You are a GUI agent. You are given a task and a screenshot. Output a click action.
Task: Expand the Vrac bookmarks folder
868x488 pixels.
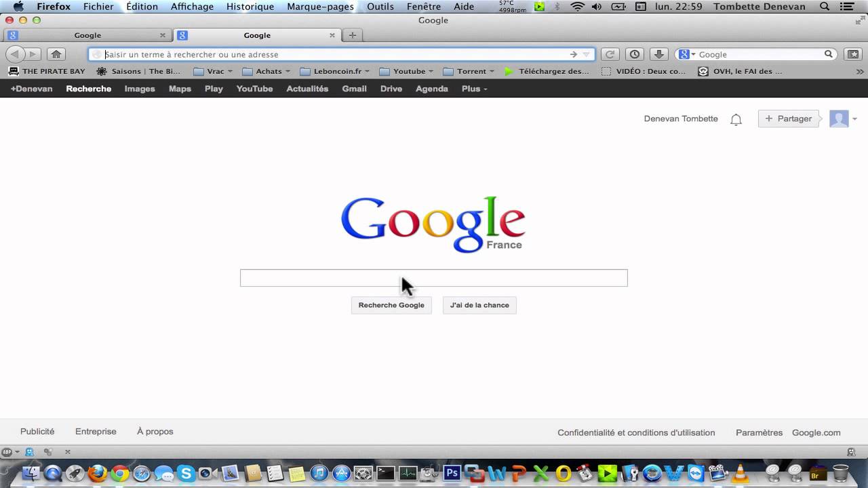213,71
